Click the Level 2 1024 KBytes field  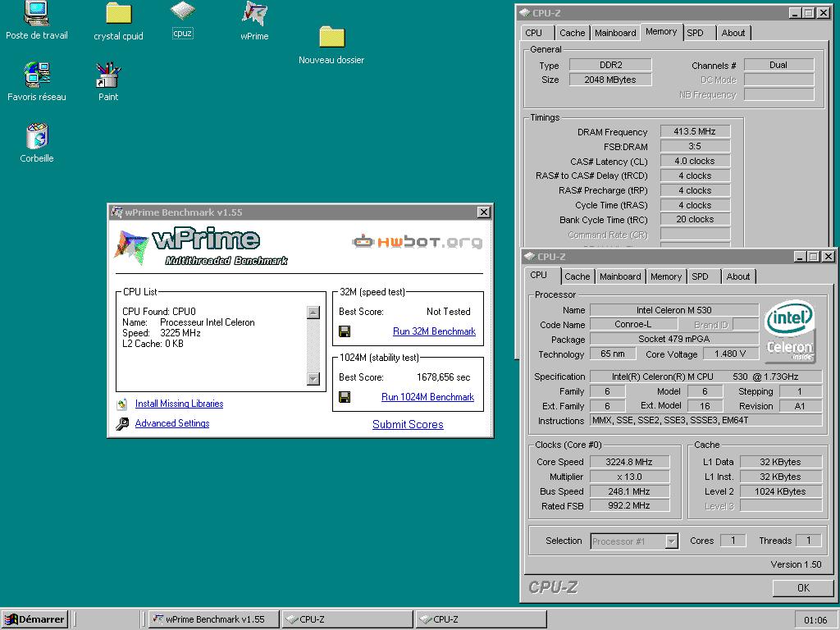pos(781,491)
